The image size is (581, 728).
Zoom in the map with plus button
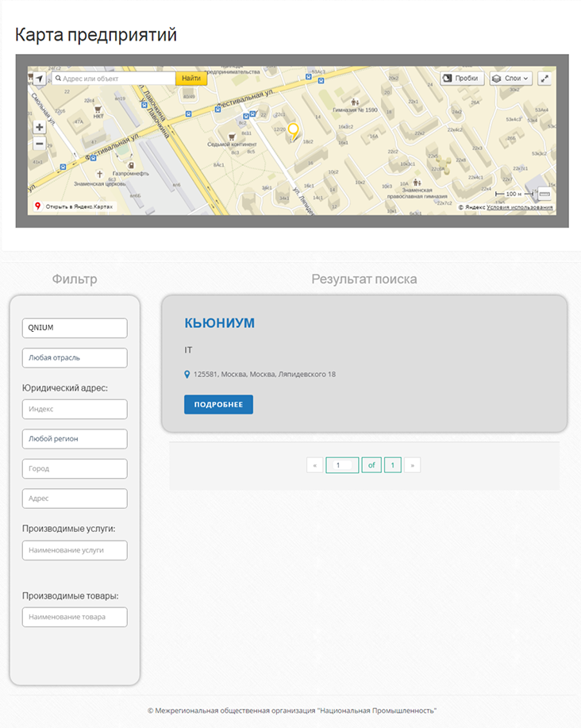pos(40,127)
